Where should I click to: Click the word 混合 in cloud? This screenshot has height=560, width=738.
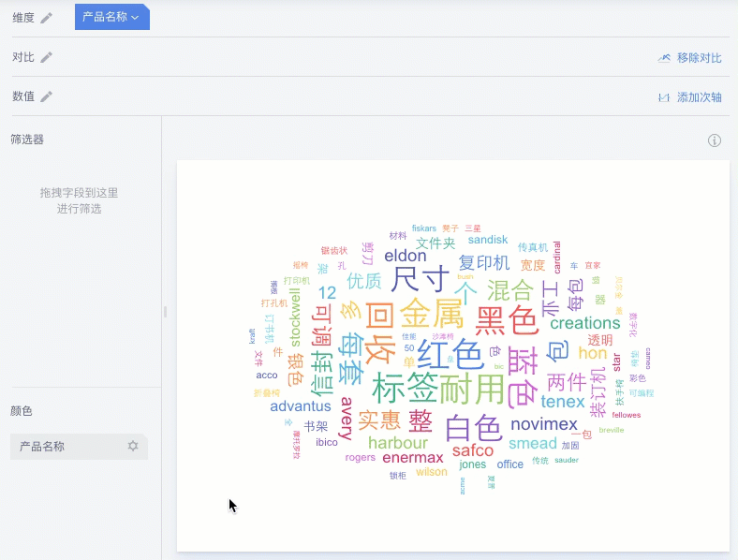510,290
